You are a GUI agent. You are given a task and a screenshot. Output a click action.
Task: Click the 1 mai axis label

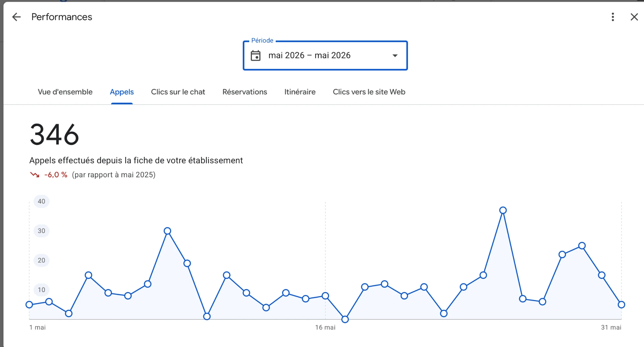38,328
